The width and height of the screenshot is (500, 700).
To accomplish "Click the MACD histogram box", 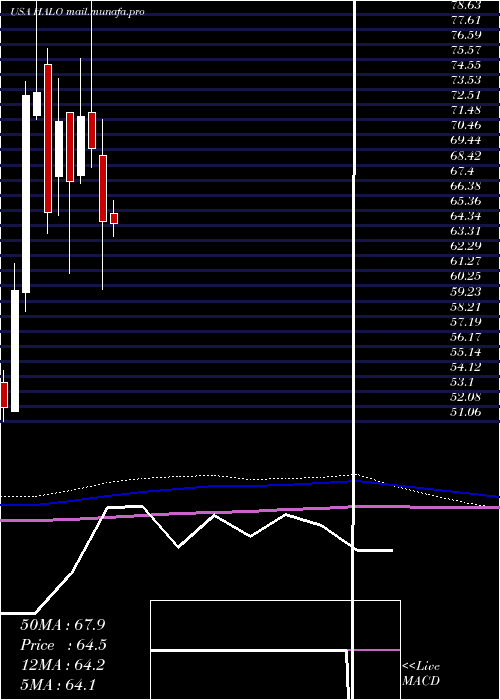I will pos(275,650).
